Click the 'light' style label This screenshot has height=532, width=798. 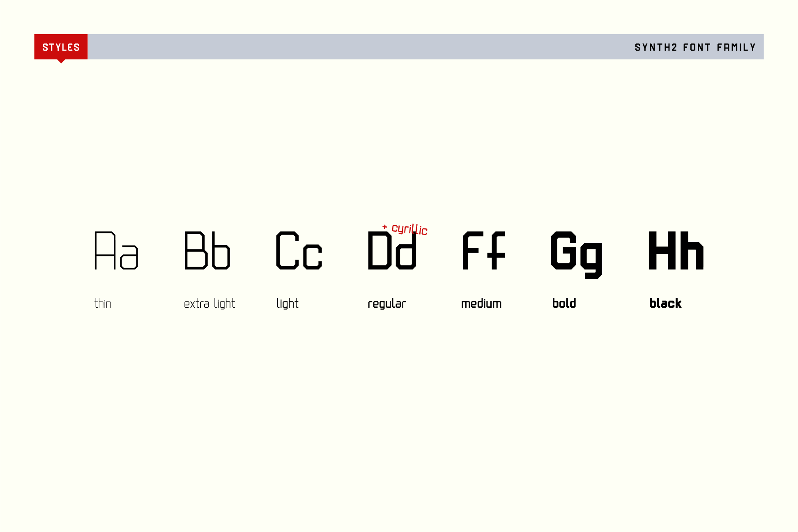point(287,304)
